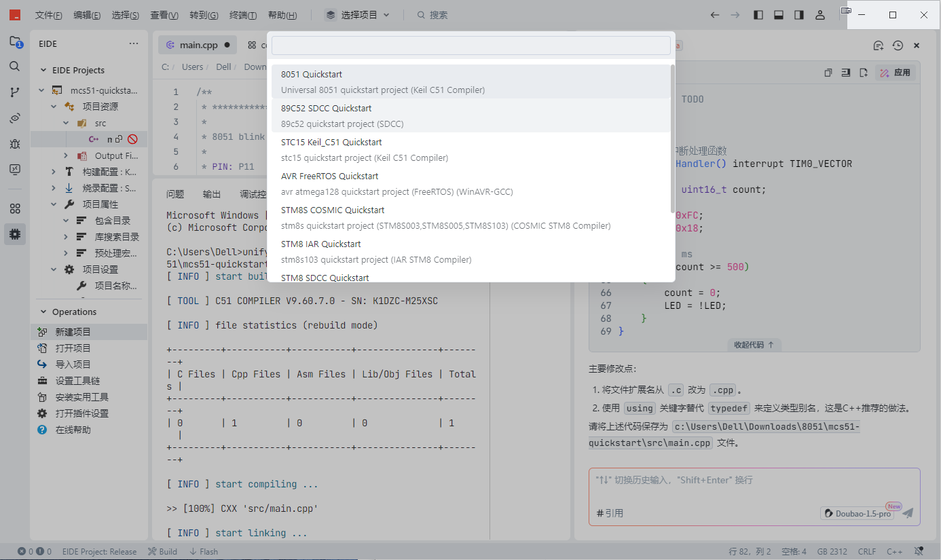Switch to the 输出 panel tab
The height and width of the screenshot is (560, 941).
tap(212, 194)
